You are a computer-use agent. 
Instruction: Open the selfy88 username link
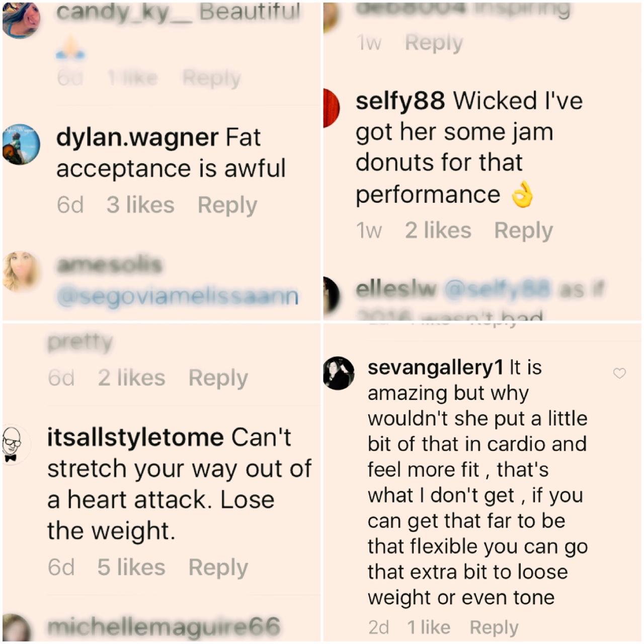coord(400,101)
